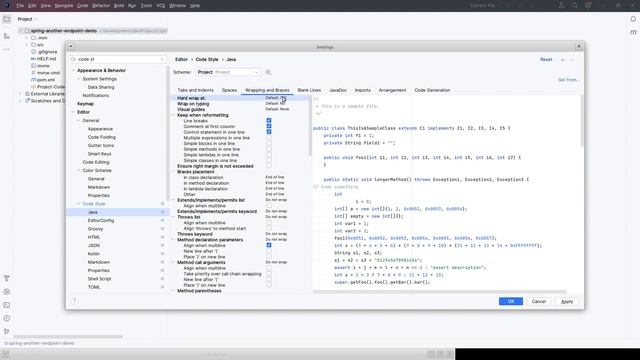Open Notifications bell in right sidebar
The height and width of the screenshot is (360, 640).
[x=633, y=19]
